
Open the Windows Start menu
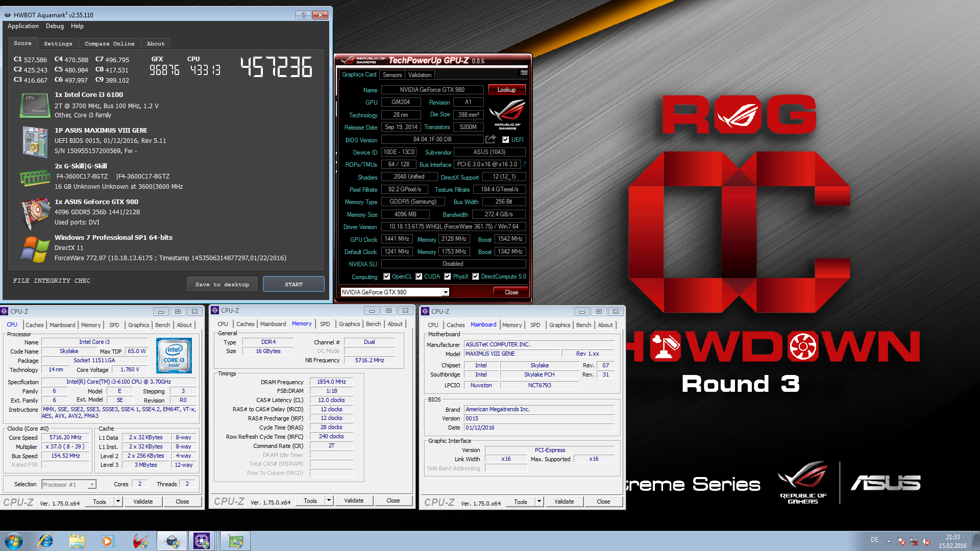pos(14,541)
